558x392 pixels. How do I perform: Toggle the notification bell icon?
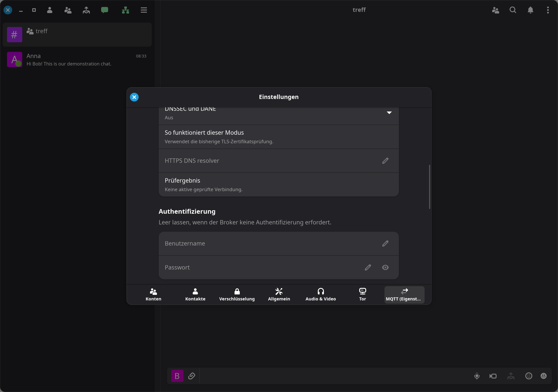tap(531, 10)
